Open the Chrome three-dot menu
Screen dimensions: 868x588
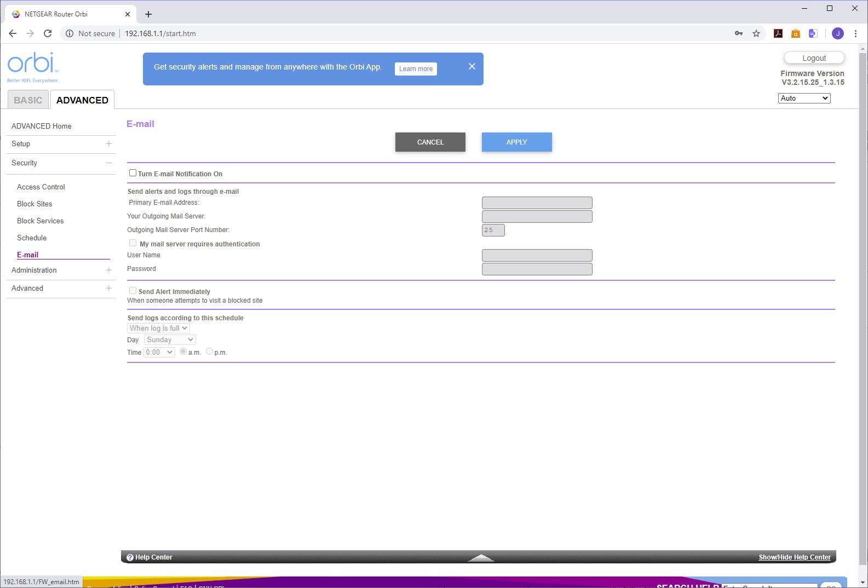[x=855, y=33]
